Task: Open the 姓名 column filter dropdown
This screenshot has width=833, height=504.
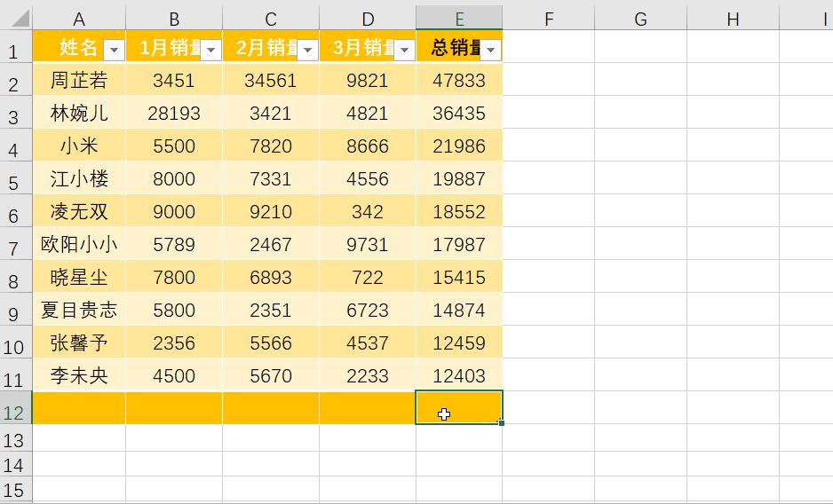Action: tap(114, 50)
